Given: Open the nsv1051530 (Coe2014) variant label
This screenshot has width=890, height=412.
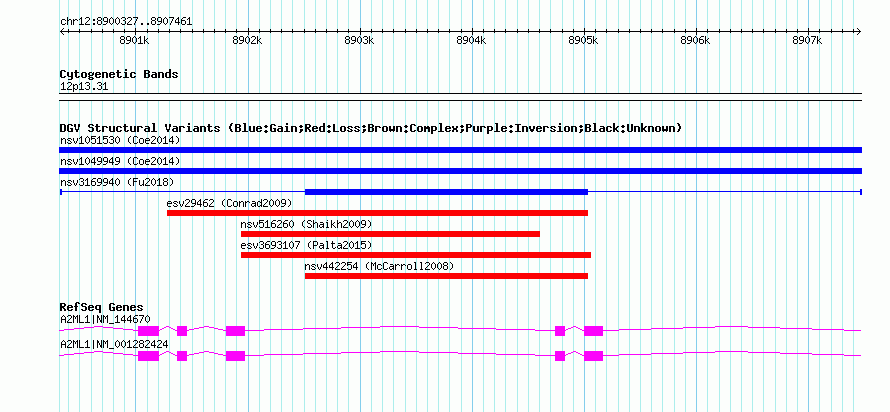Looking at the screenshot, I should point(120,140).
